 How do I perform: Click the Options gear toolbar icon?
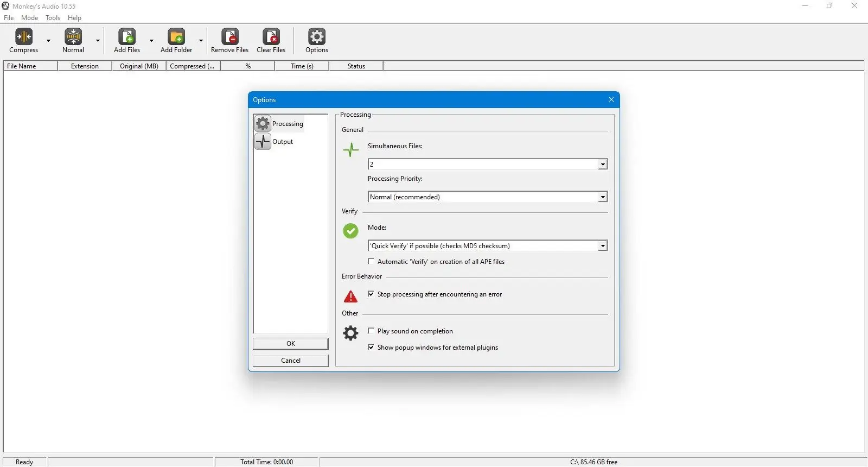click(x=317, y=36)
